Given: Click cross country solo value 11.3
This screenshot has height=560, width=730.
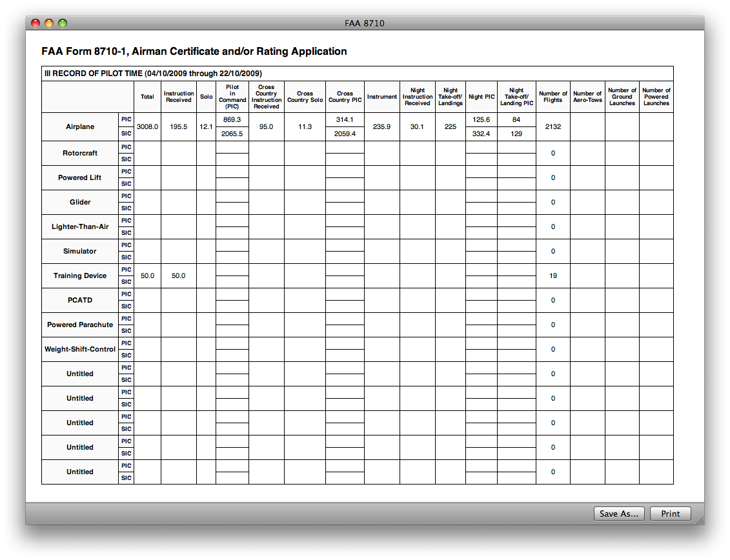Looking at the screenshot, I should coord(305,126).
